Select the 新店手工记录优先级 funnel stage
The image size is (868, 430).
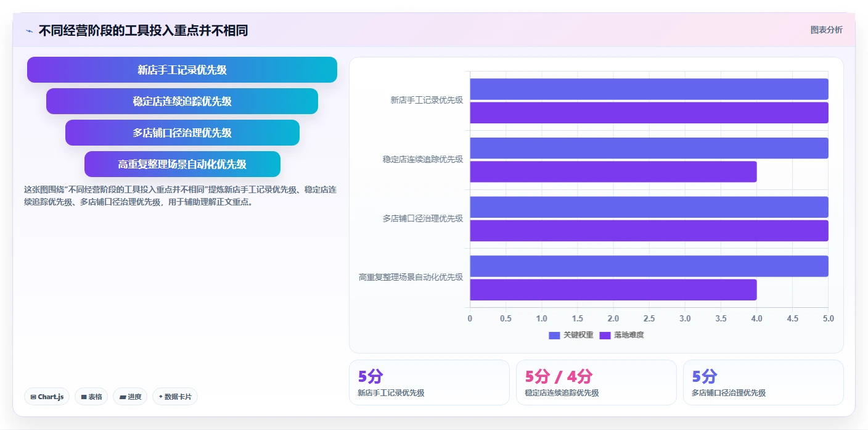(182, 70)
